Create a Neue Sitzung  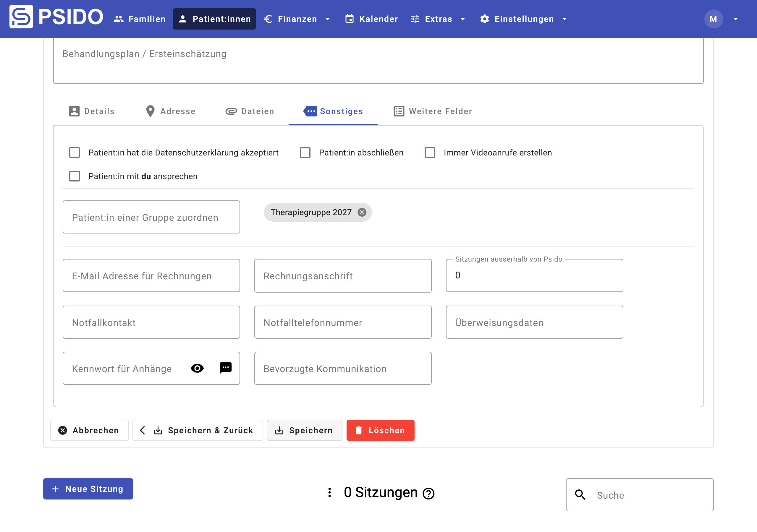88,489
